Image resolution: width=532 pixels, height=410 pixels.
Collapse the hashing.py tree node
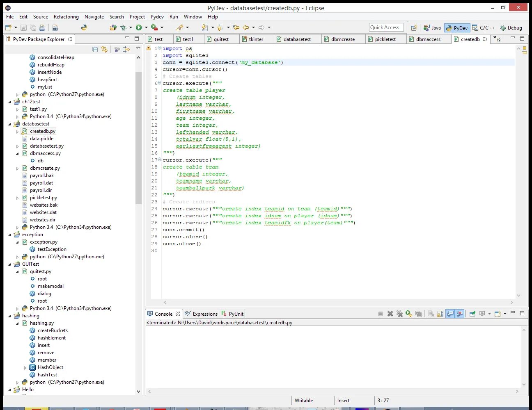click(17, 323)
